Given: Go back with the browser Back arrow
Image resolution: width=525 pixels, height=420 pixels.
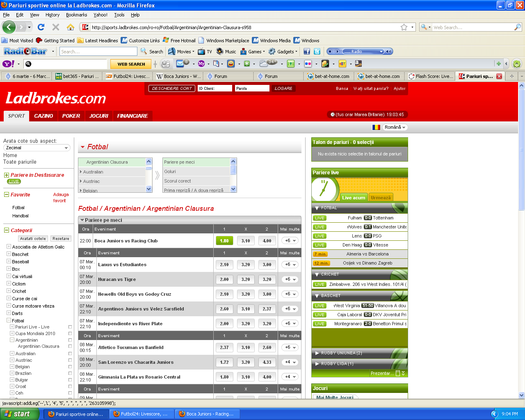Looking at the screenshot, I should coord(9,27).
